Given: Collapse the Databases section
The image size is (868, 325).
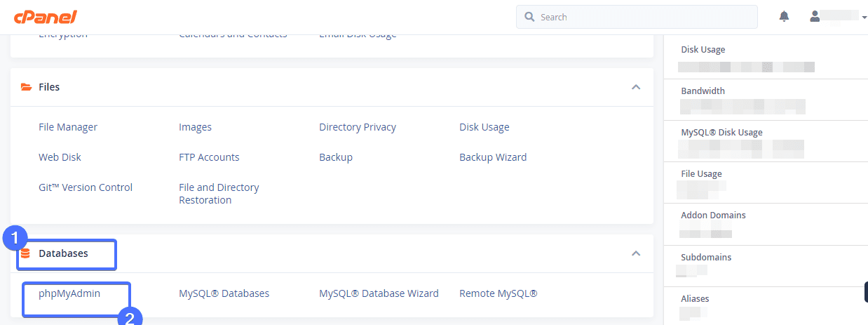Looking at the screenshot, I should pyautogui.click(x=636, y=253).
